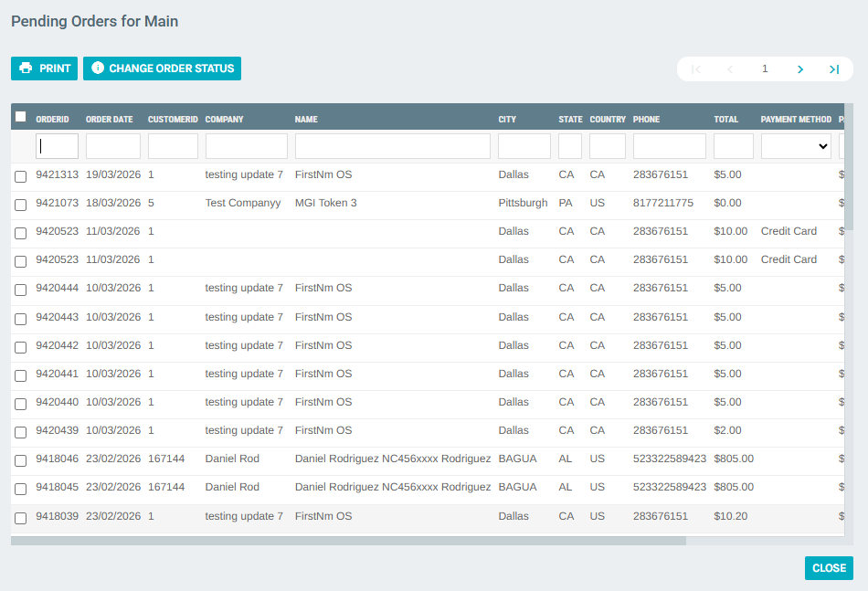Select the checkbox beside order 9418046

(x=20, y=460)
